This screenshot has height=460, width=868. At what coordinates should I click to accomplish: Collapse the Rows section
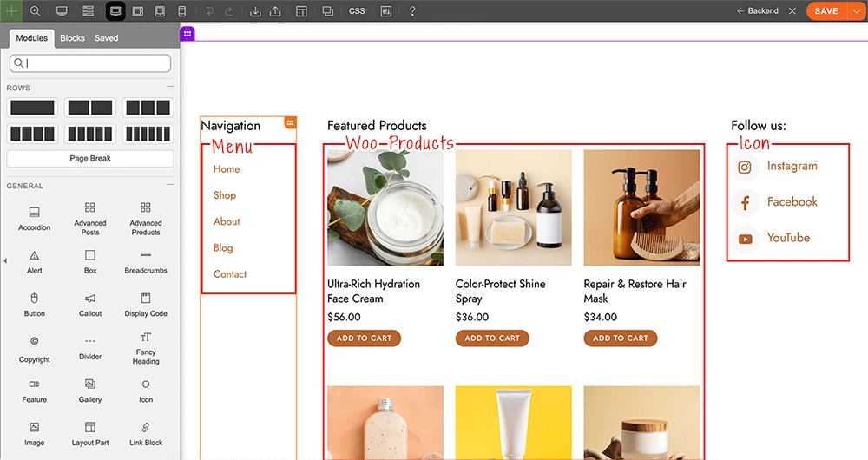(170, 88)
